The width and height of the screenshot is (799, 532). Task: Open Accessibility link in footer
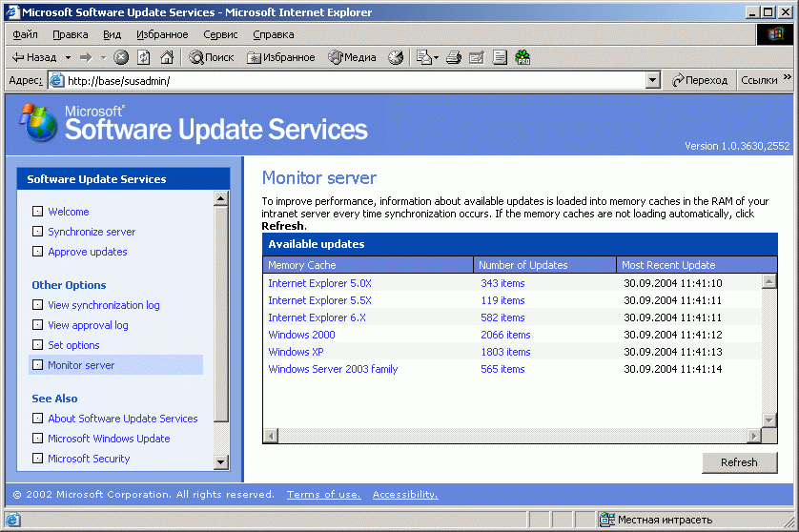(x=405, y=494)
